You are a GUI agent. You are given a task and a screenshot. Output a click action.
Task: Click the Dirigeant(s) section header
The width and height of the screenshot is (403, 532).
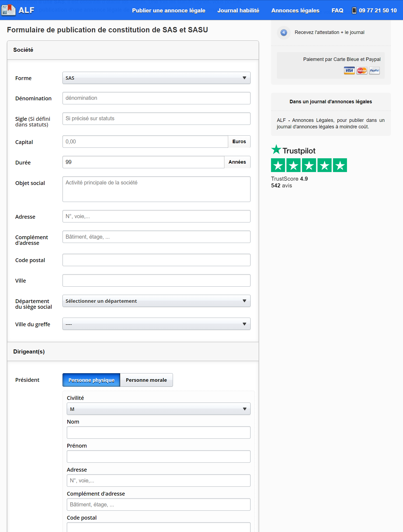[133, 352]
